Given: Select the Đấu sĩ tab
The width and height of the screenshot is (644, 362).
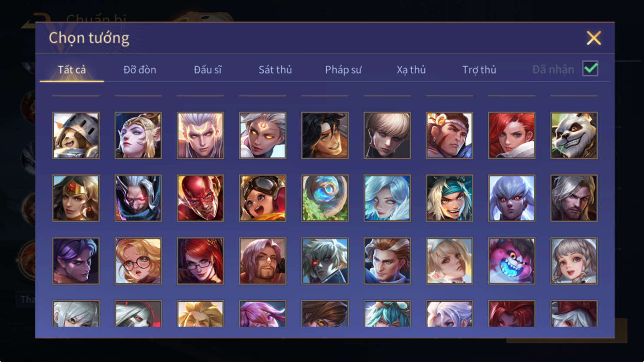Looking at the screenshot, I should [x=208, y=69].
